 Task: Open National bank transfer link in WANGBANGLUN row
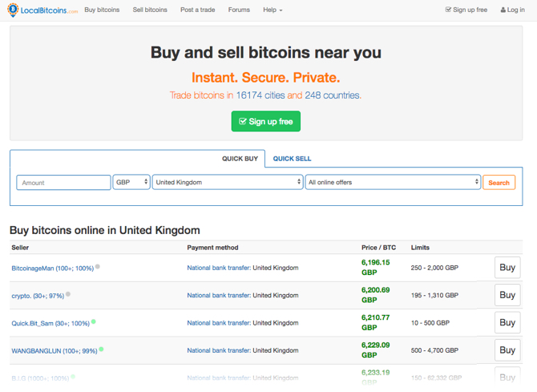click(x=219, y=350)
